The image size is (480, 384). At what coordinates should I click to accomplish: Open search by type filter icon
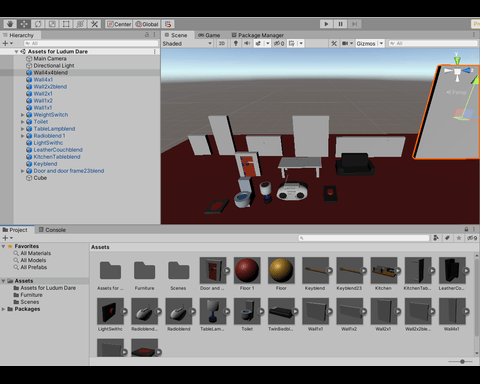click(436, 238)
